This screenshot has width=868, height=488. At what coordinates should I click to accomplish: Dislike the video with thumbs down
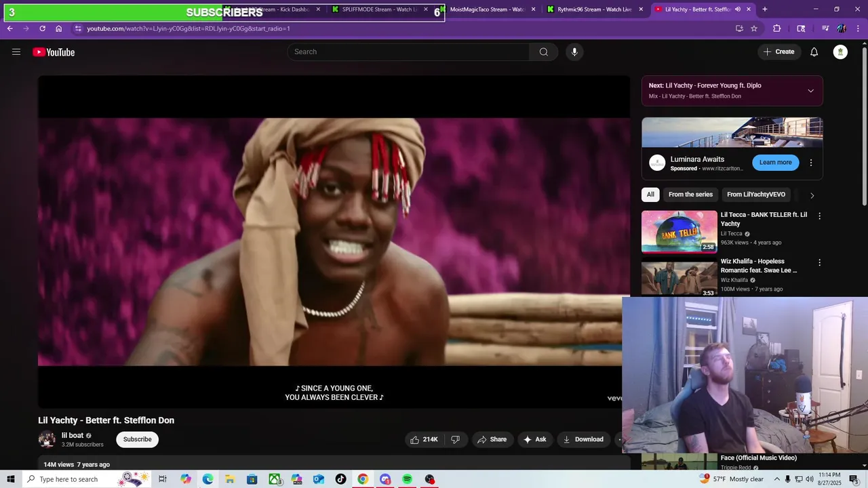pos(456,439)
